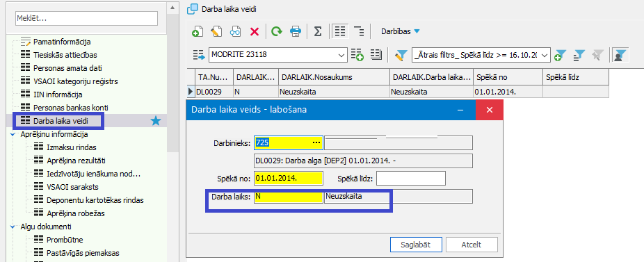
Task: Sort by TA.Nu... column header
Action: click(x=214, y=76)
